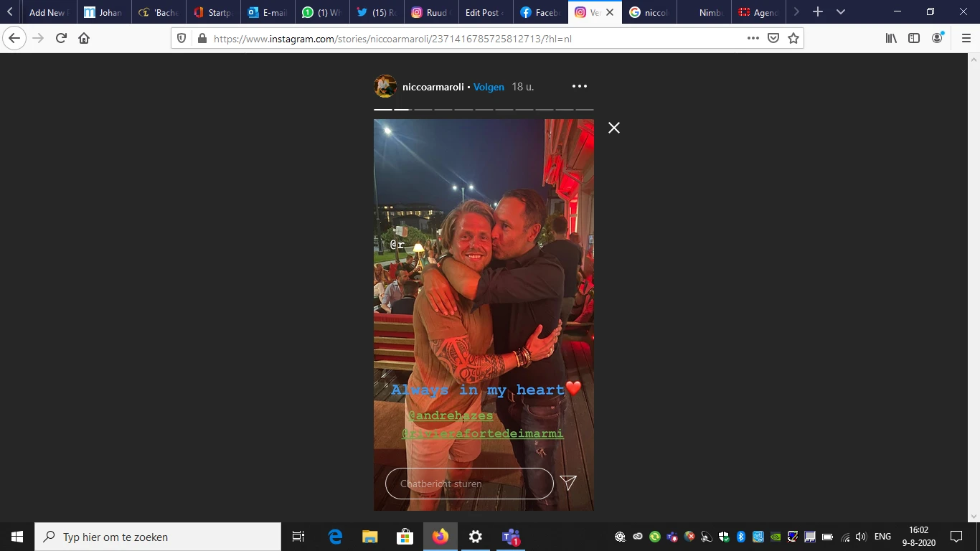Expand the list all tabs dropdown
The height and width of the screenshot is (551, 980).
tap(841, 12)
